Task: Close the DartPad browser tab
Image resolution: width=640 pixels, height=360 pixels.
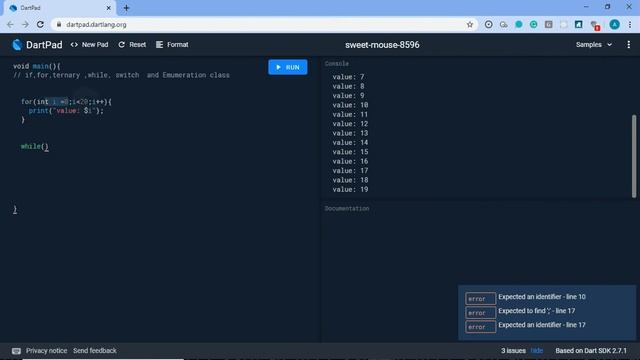Action: click(109, 8)
